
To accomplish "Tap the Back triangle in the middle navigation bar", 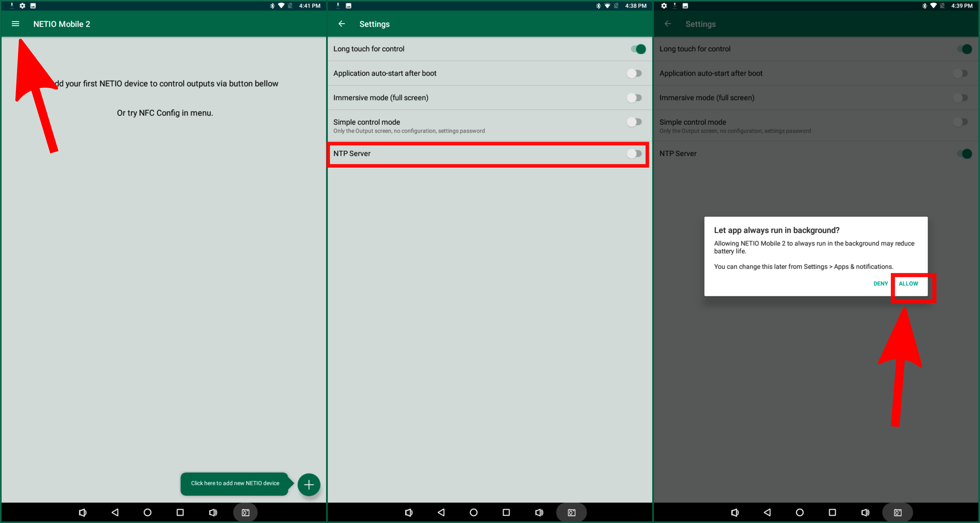I will point(441,512).
